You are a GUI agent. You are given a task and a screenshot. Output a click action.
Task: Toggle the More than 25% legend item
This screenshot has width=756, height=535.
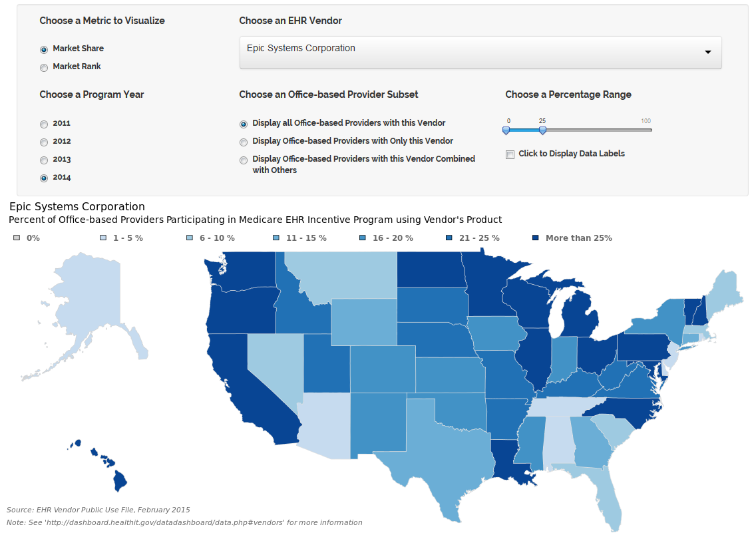click(572, 238)
